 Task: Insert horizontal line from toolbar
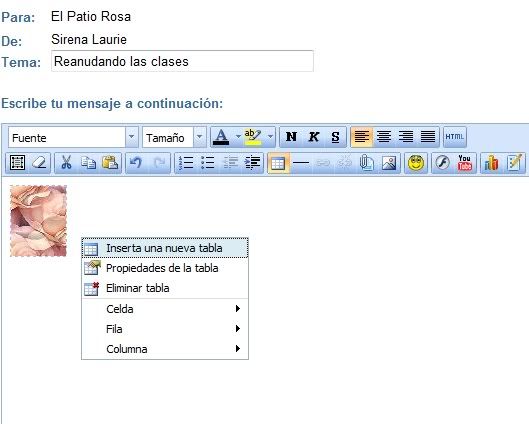(x=301, y=163)
